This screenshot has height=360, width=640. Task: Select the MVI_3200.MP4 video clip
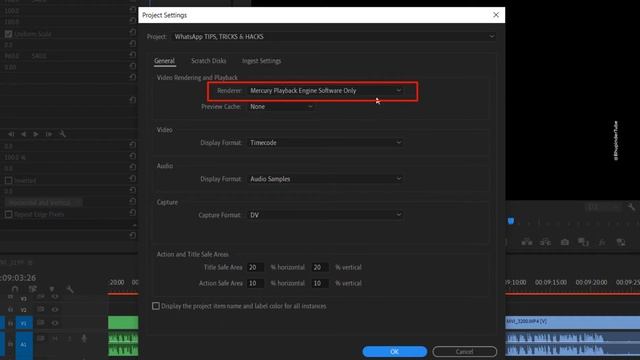[573, 322]
